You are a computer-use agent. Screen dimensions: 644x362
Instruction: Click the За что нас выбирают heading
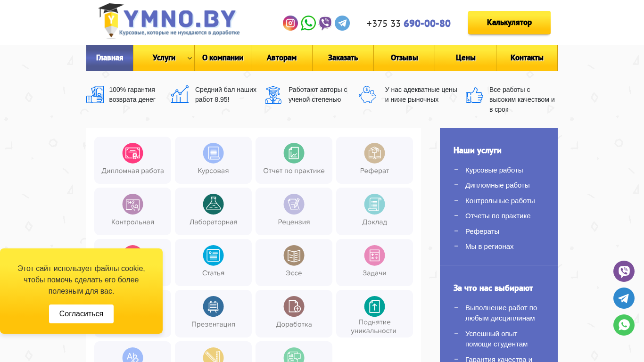[493, 288]
